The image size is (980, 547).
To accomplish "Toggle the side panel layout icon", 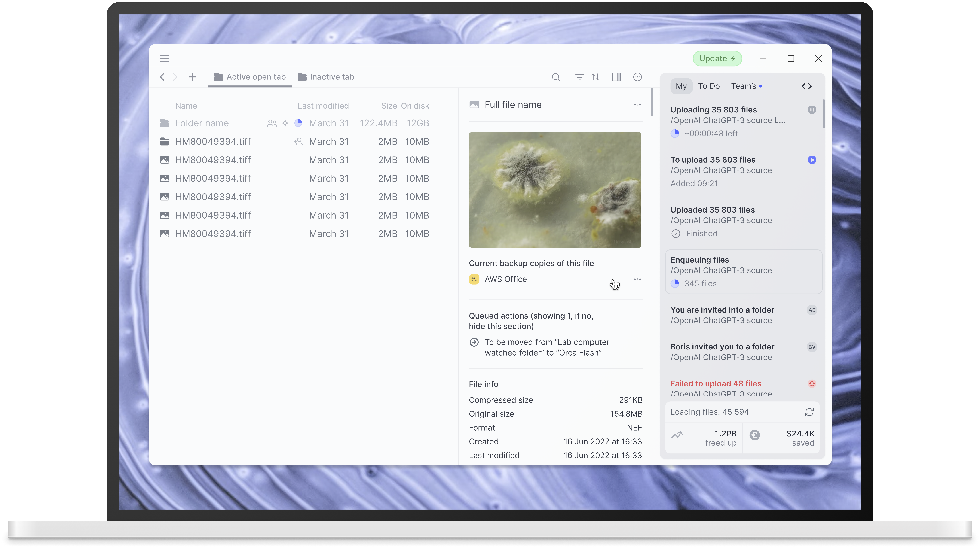I will tap(616, 77).
